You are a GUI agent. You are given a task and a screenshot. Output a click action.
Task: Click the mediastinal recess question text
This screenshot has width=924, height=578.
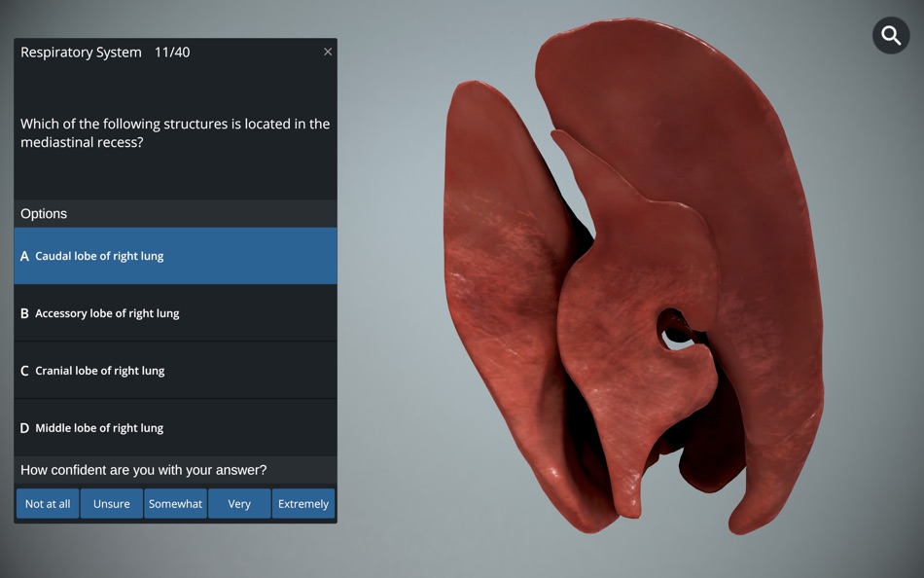[175, 133]
